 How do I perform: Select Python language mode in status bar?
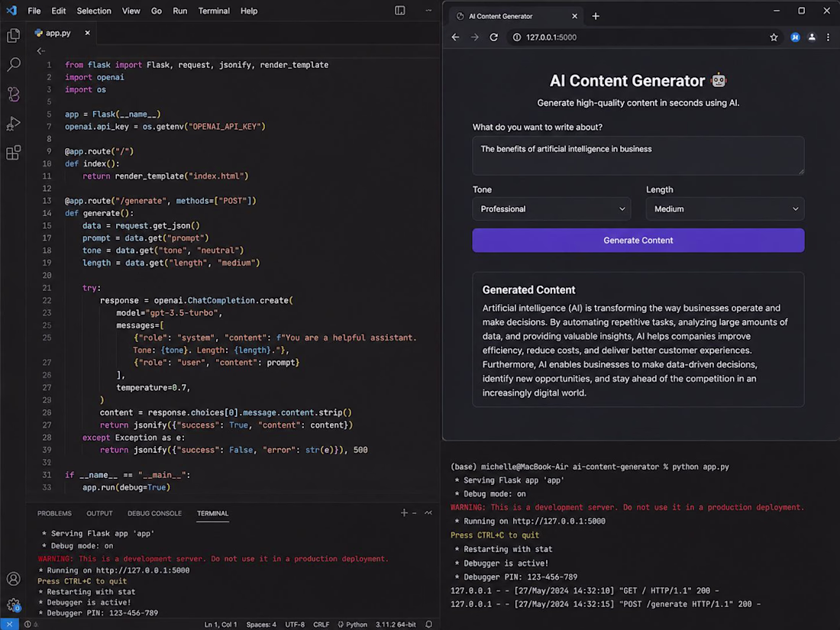click(353, 625)
